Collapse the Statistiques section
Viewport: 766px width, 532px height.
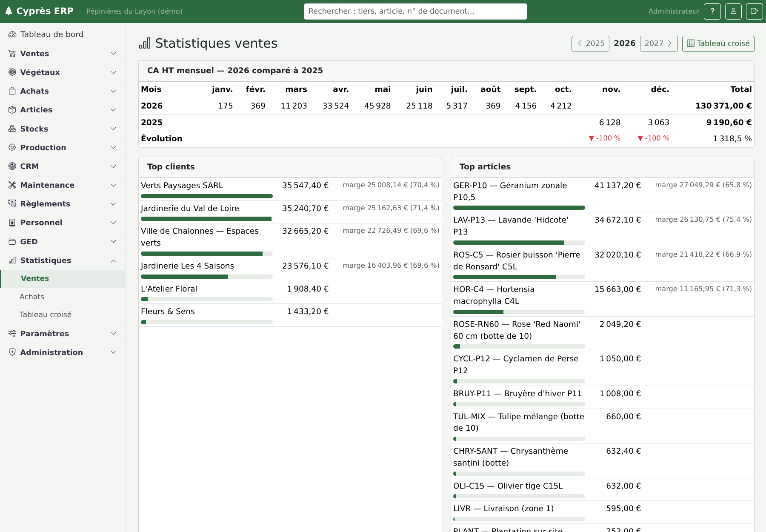63,260
